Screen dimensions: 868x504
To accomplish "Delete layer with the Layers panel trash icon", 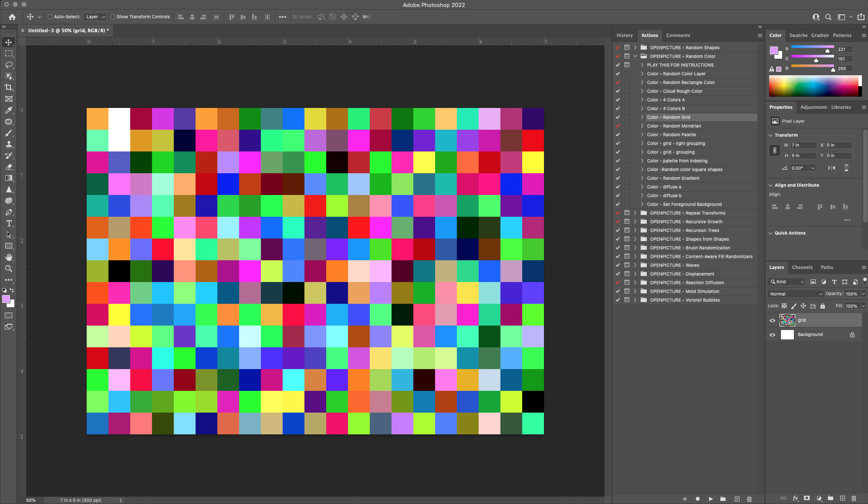I will point(854,498).
